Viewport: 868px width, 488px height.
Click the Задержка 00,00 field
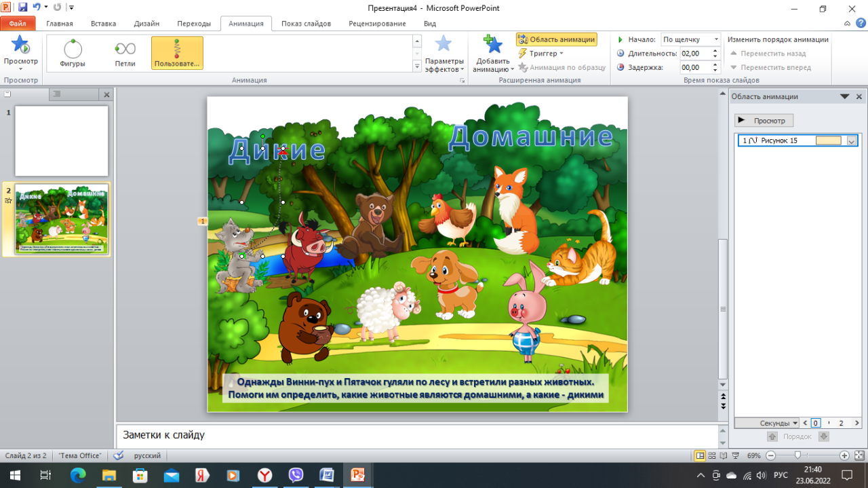click(x=694, y=67)
